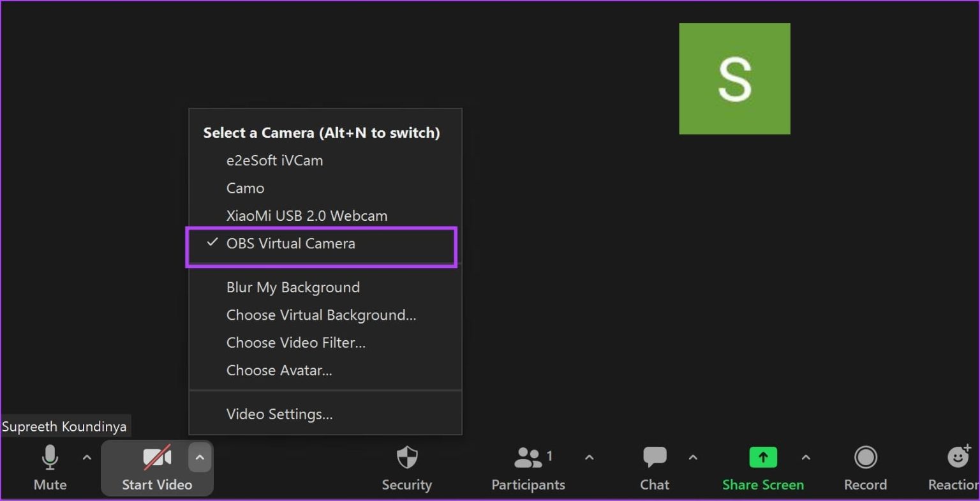Apply a video filter via Choose Video Filter
The height and width of the screenshot is (501, 980).
pos(296,343)
